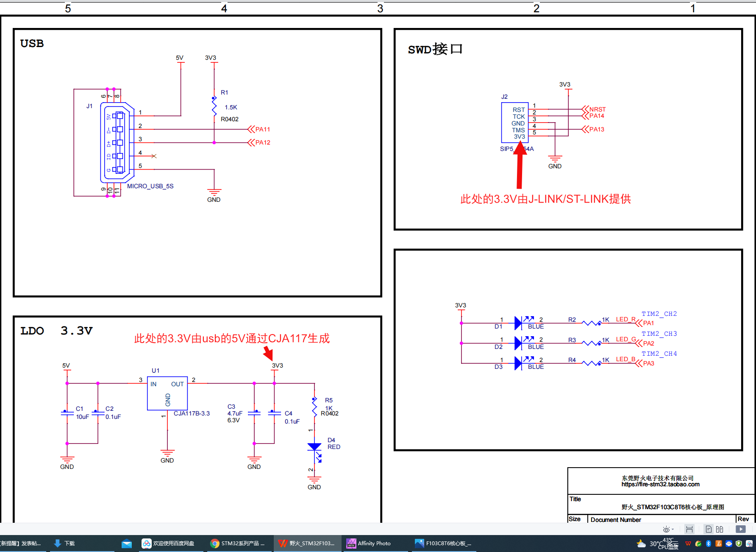Image resolution: width=756 pixels, height=552 pixels.
Task: Click the LDO 3.3V section title
Action: coord(56,331)
